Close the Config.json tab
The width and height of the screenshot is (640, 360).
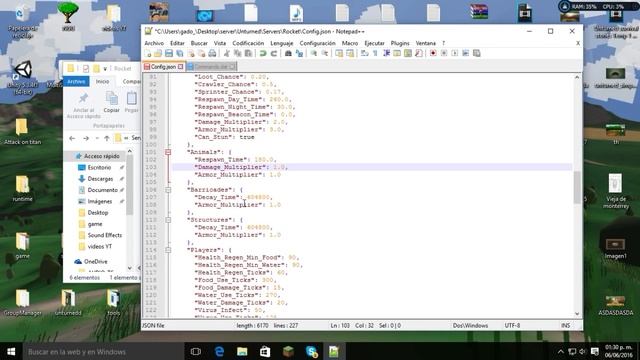pos(180,67)
